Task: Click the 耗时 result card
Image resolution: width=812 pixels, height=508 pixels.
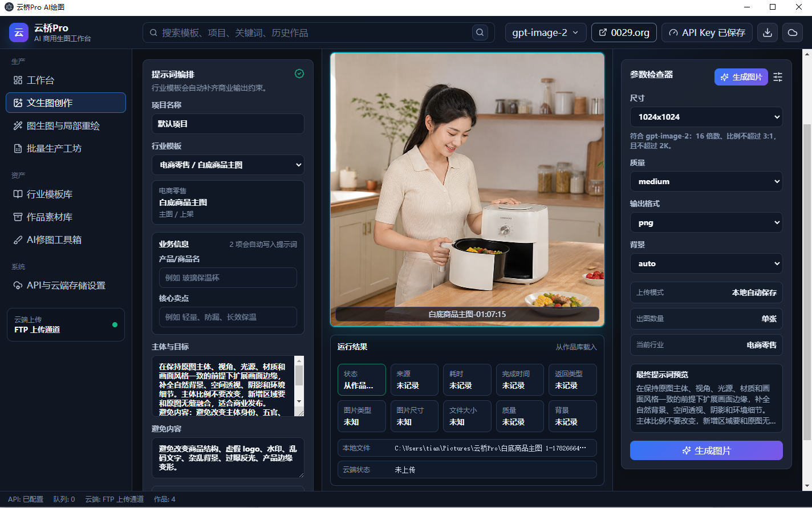Action: point(467,380)
